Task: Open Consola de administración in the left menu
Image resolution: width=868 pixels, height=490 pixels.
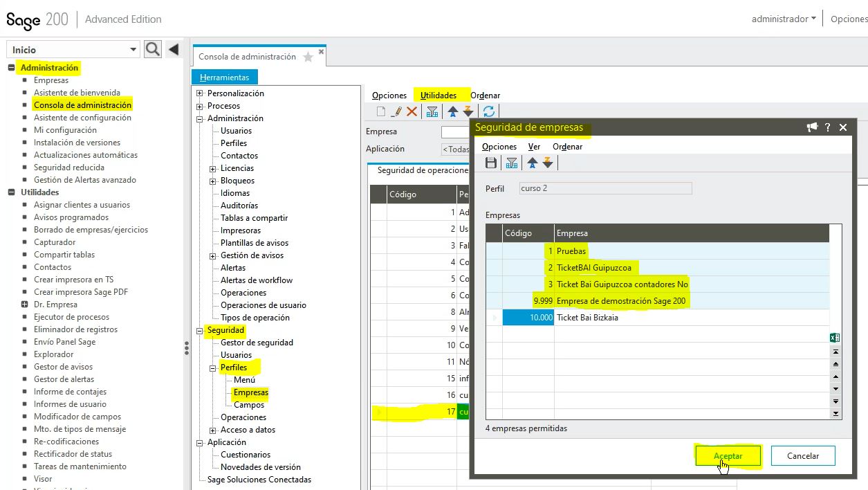Action: click(x=82, y=105)
